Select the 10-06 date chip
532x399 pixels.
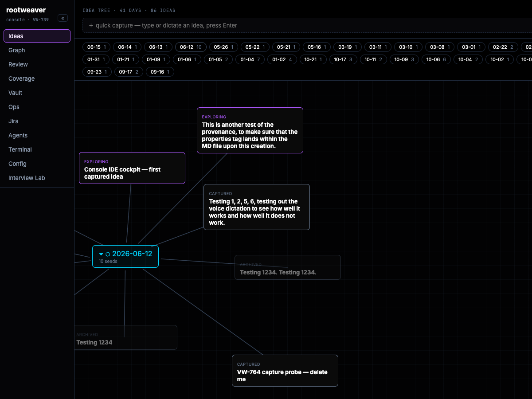436,59
